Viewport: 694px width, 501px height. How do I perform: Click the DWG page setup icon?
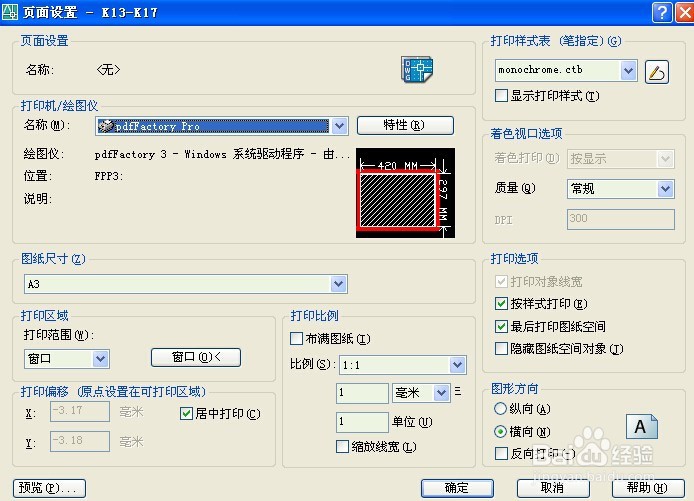pos(417,69)
